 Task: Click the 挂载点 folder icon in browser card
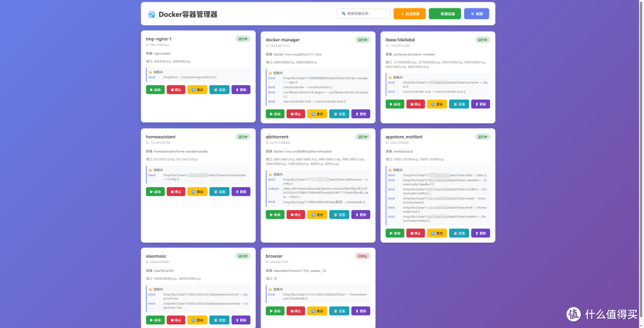(x=270, y=289)
